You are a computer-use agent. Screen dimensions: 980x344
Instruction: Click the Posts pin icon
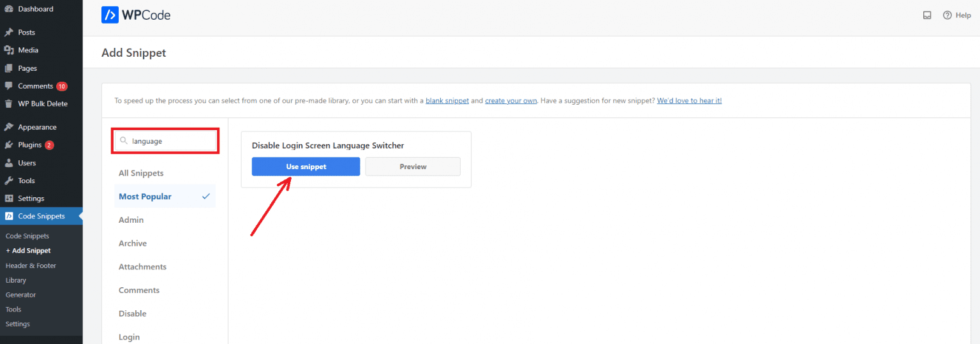click(x=9, y=33)
